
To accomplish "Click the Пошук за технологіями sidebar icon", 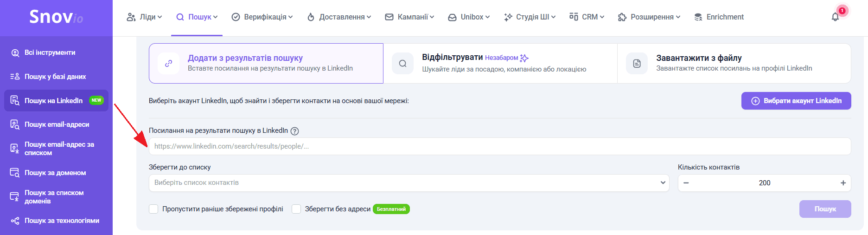I will [x=15, y=221].
